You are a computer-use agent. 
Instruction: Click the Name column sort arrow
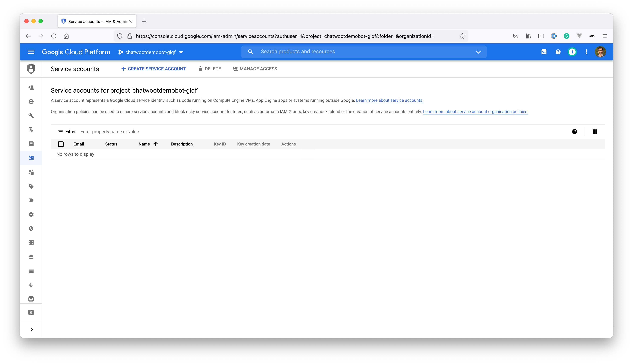point(155,144)
